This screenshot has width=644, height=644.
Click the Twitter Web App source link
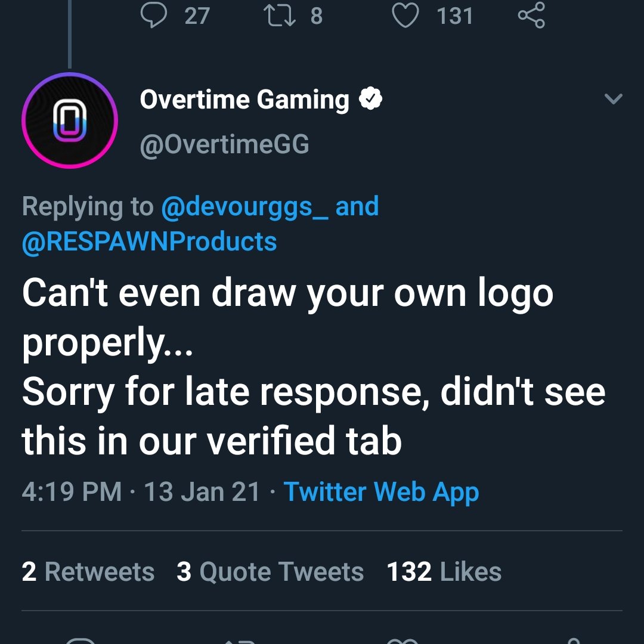[381, 493]
